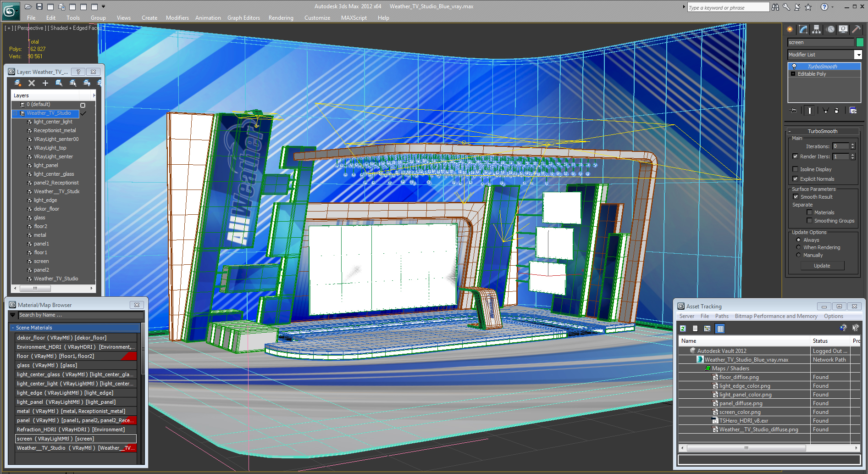Enable Separate by Smoothing Groups checkbox
The image size is (868, 474).
tap(810, 221)
